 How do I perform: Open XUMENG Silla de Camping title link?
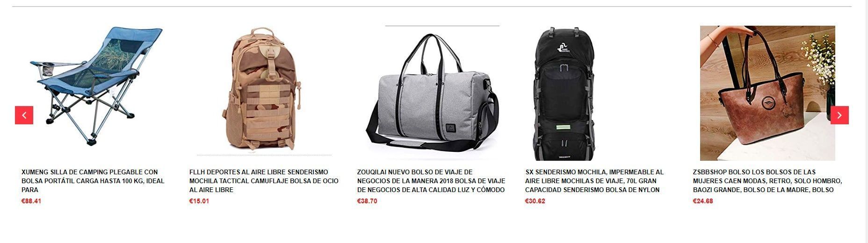(x=94, y=181)
